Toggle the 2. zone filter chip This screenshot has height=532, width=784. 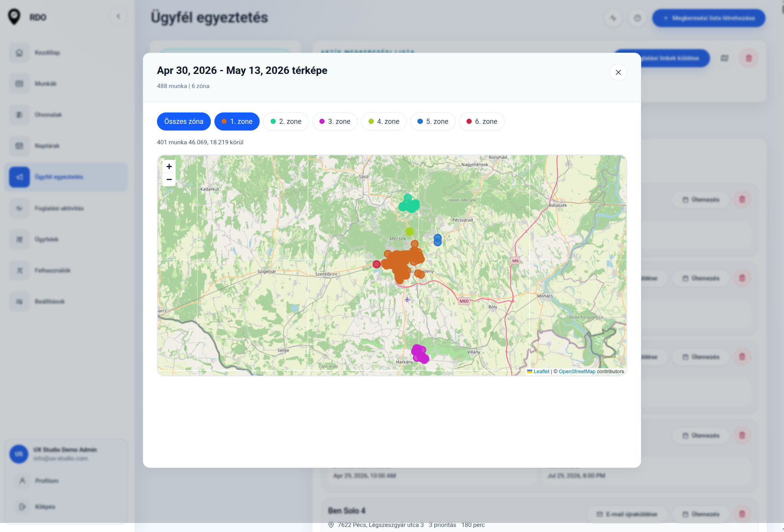(286, 121)
